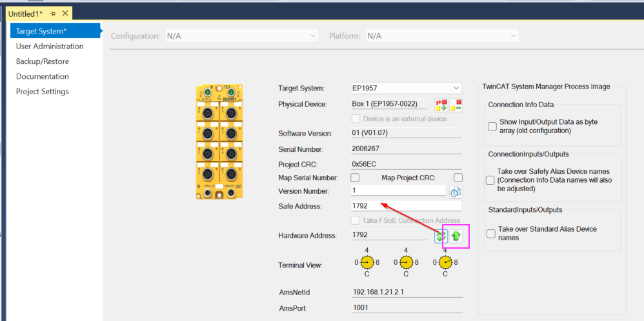Close the Untitled1 tab
644x321 pixels.
pyautogui.click(x=65, y=13)
